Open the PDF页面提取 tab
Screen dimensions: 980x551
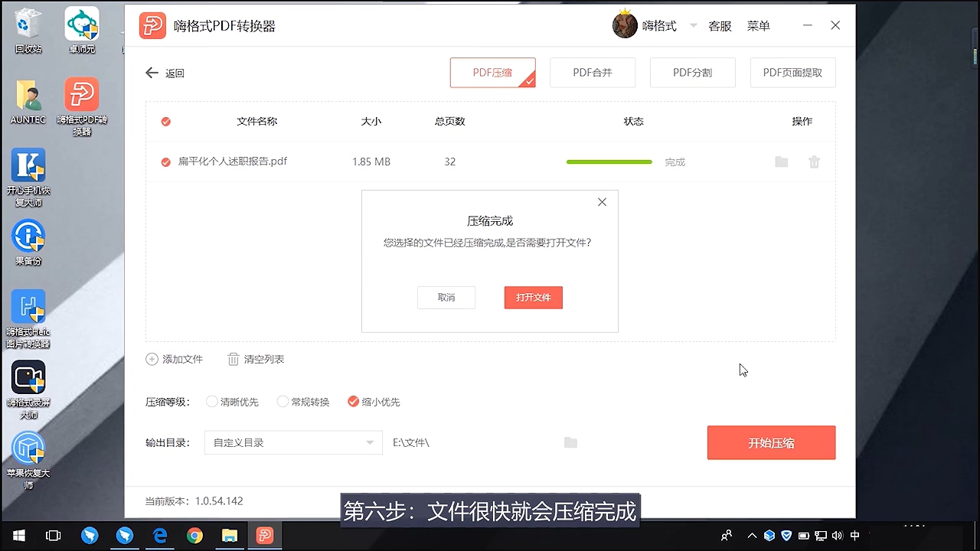pos(792,72)
